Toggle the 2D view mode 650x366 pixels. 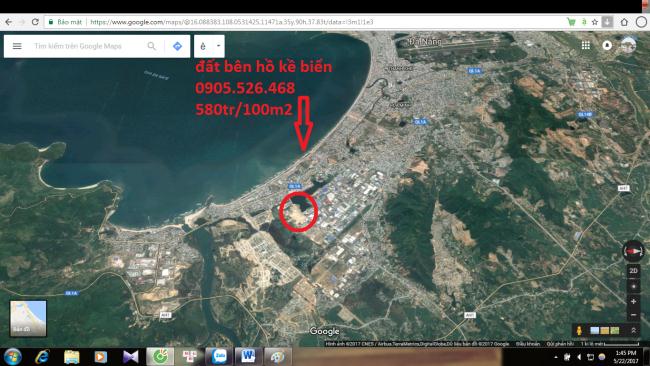point(633,271)
